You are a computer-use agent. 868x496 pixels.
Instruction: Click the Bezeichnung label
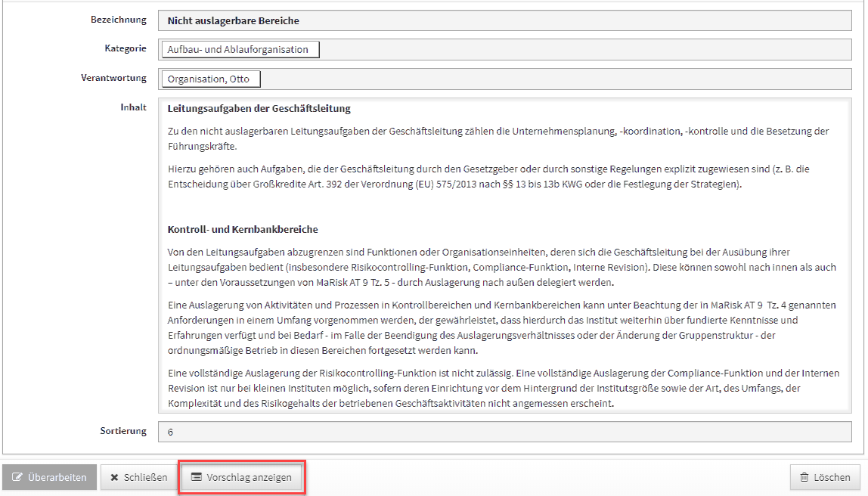(x=118, y=19)
